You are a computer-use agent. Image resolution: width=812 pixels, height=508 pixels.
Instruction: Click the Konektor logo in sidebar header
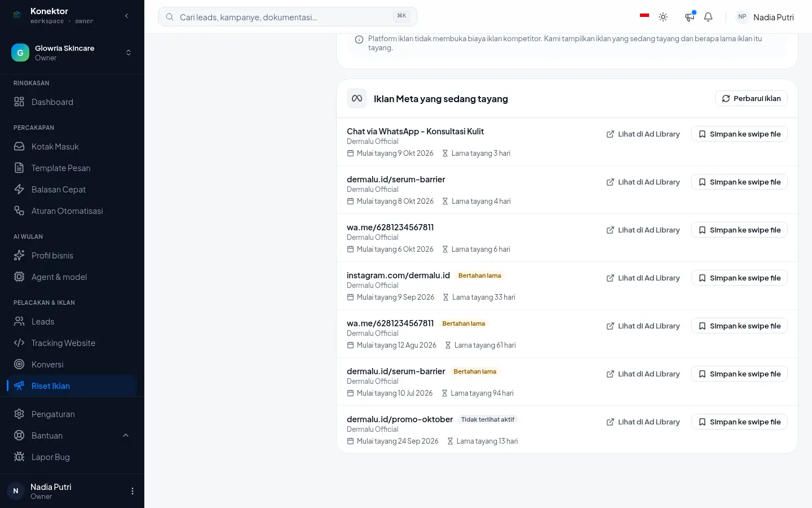point(17,15)
